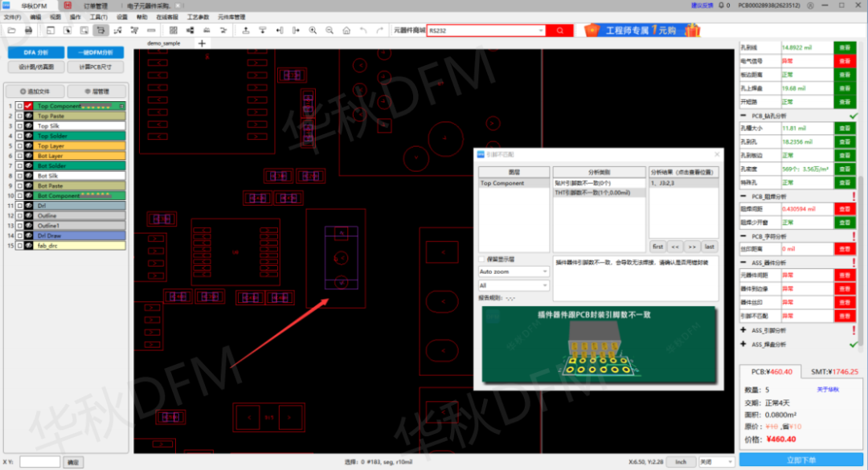Screen dimensions: 868x470
Task: Click the 立即下单 order button
Action: pyautogui.click(x=801, y=460)
